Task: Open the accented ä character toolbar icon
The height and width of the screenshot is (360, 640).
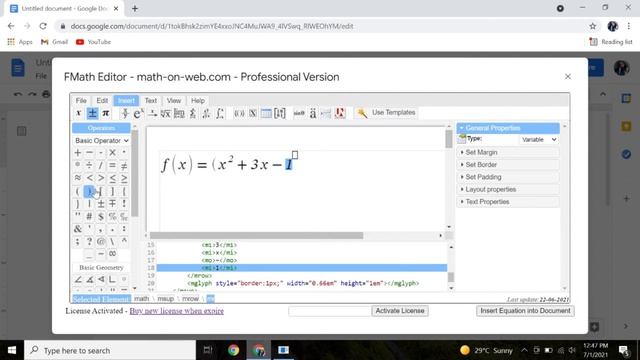Action: coord(313,113)
